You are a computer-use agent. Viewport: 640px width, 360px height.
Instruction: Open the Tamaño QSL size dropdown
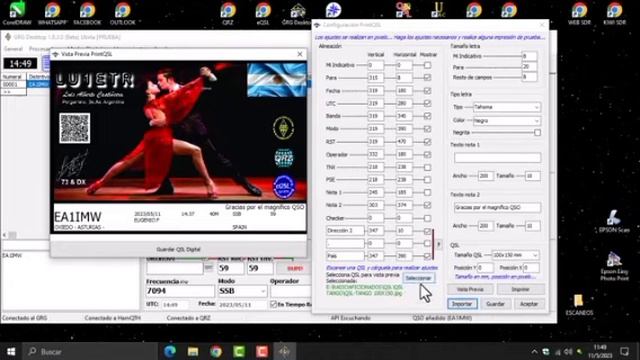pos(515,255)
